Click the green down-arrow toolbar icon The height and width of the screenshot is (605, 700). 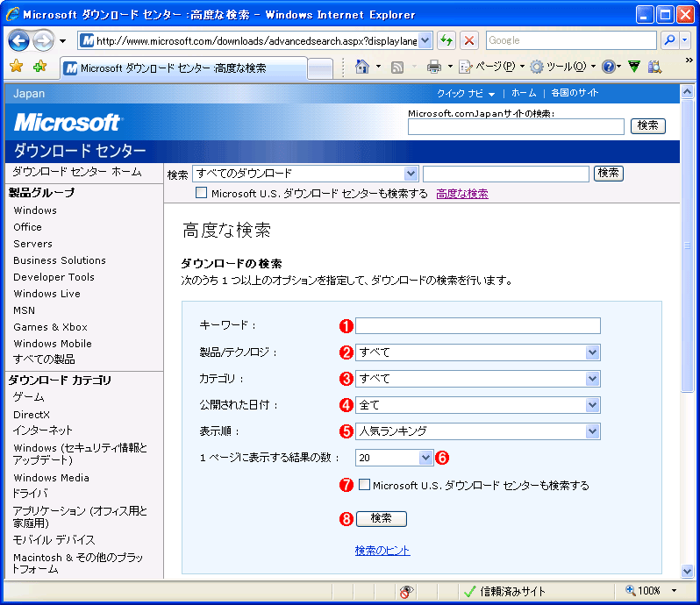click(x=634, y=67)
